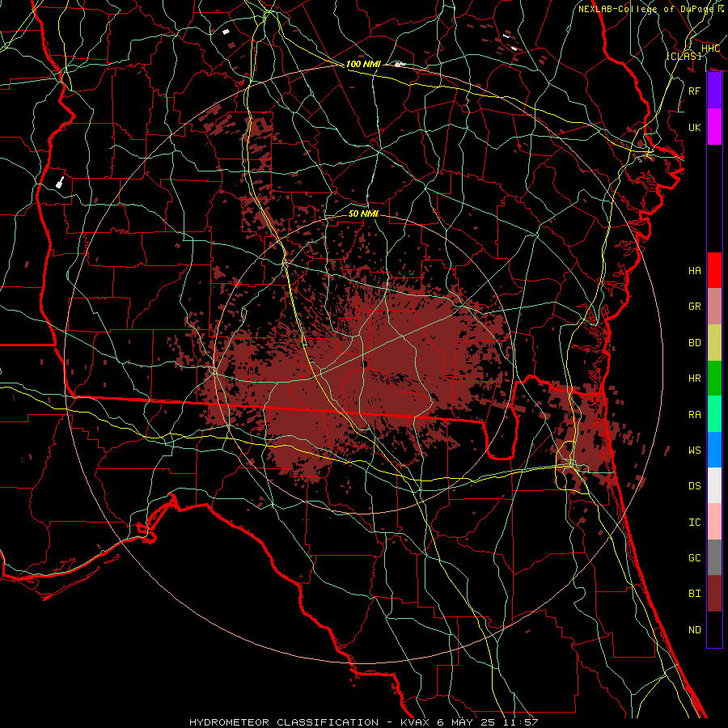Click the RF purple legend swatch

coord(714,91)
